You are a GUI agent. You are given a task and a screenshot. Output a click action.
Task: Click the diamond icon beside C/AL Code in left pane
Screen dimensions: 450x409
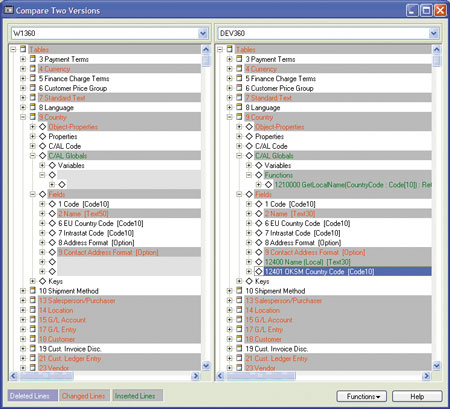pyautogui.click(x=42, y=146)
